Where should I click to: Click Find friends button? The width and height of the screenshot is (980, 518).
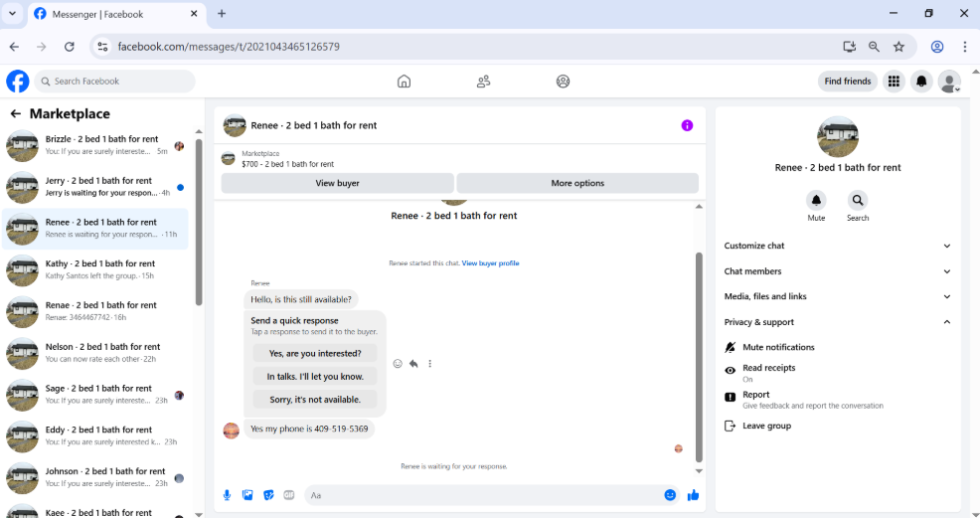[x=848, y=82]
